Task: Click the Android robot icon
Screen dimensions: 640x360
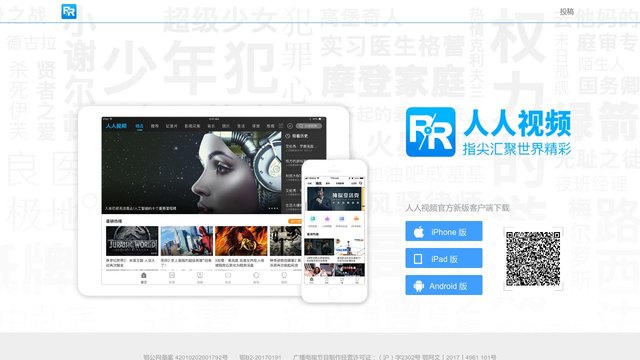Action: click(x=418, y=286)
